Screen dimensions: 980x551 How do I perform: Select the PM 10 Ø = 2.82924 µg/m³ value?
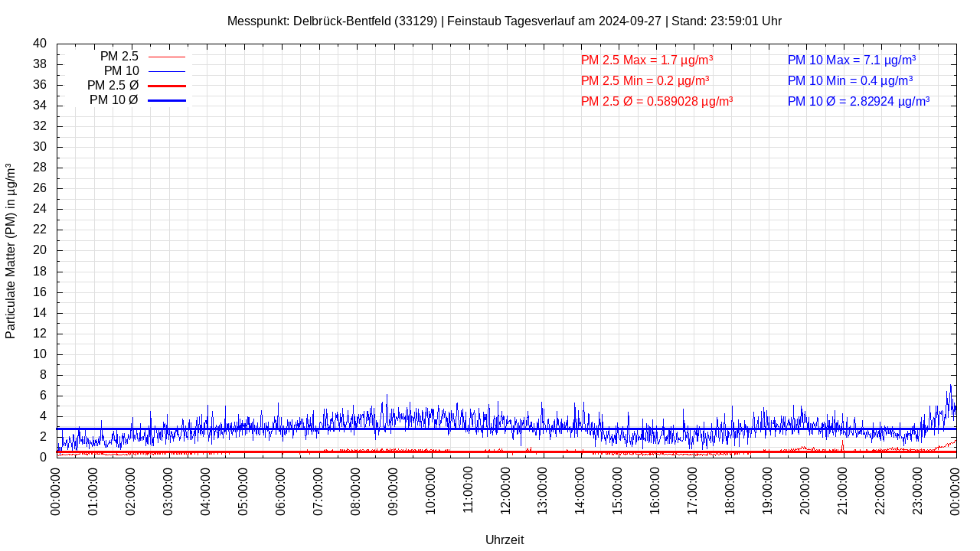858,101
